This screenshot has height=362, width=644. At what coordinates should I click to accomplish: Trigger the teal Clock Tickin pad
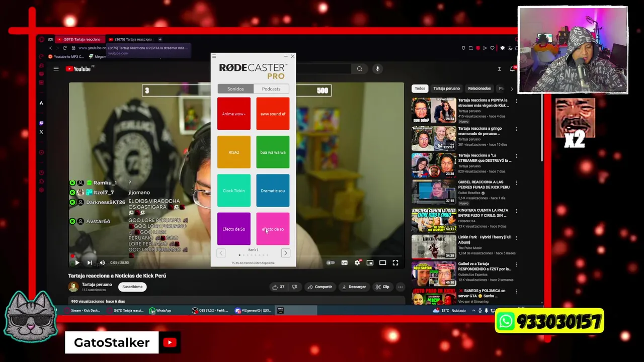[234, 191]
